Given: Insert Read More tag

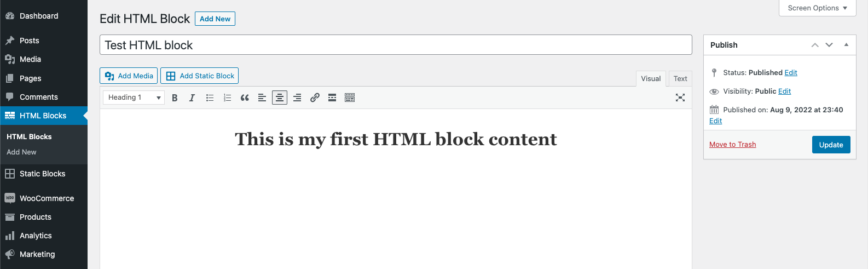Looking at the screenshot, I should point(332,98).
